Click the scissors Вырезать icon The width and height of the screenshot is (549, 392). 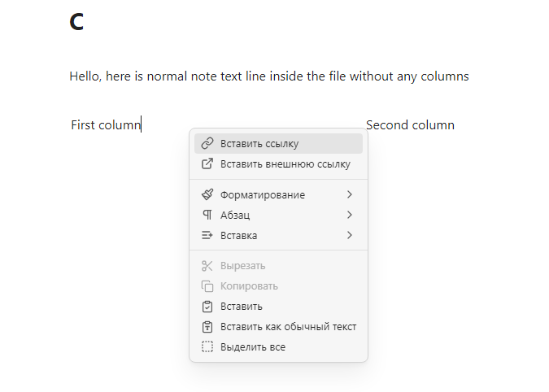click(207, 266)
